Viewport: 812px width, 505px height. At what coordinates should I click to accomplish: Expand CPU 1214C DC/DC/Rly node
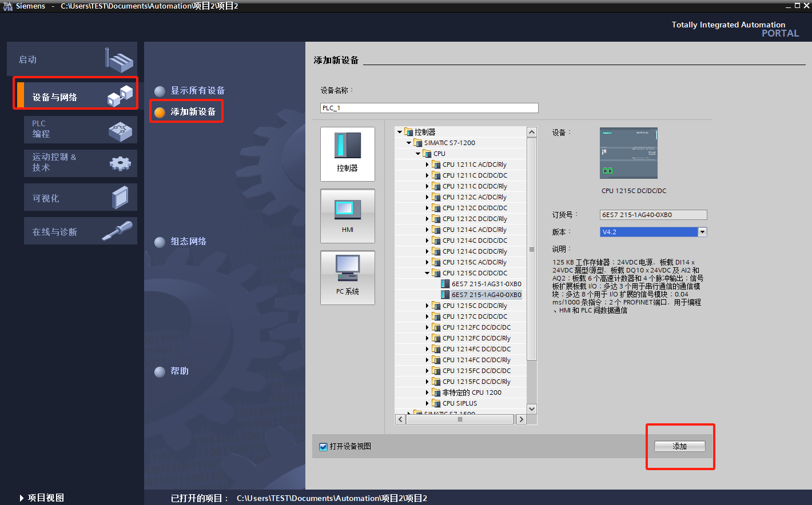tap(427, 251)
